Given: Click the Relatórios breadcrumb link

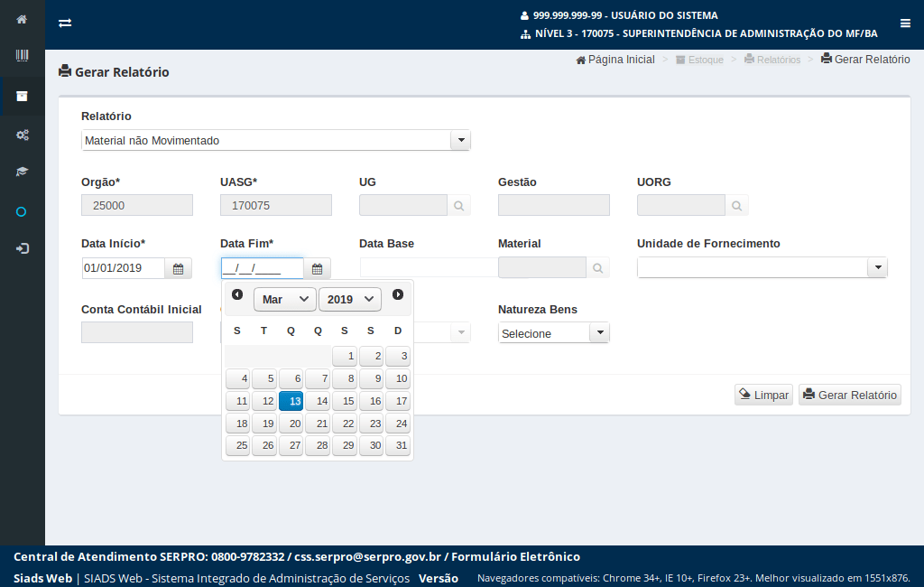Looking at the screenshot, I should [772, 60].
